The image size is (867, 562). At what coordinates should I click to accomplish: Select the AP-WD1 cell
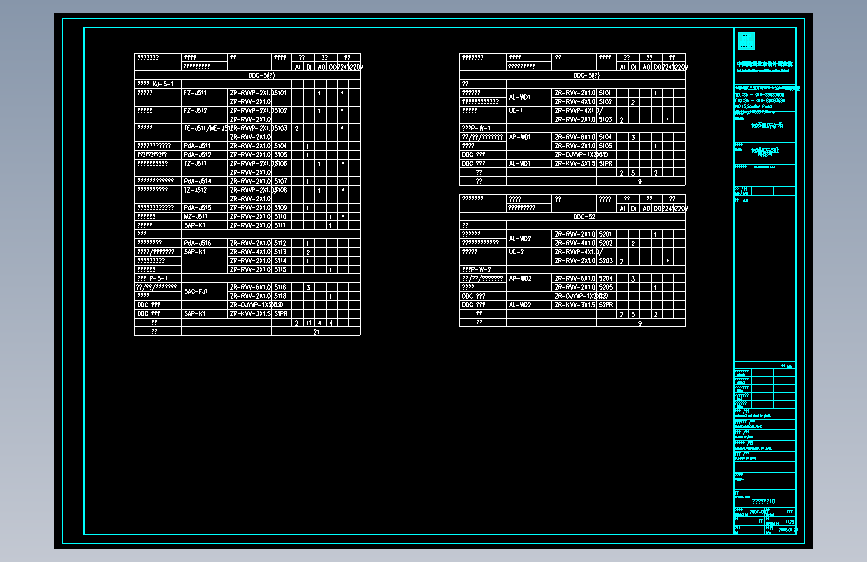pos(529,141)
